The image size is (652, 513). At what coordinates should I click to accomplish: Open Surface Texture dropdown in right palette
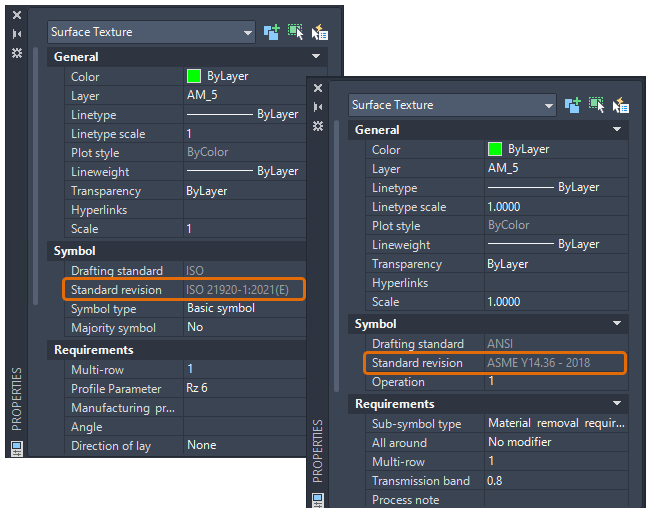click(452, 105)
